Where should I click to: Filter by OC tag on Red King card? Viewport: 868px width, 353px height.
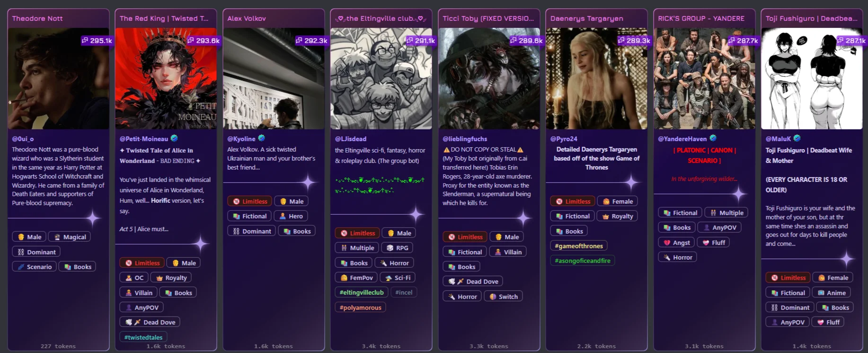[x=134, y=278]
